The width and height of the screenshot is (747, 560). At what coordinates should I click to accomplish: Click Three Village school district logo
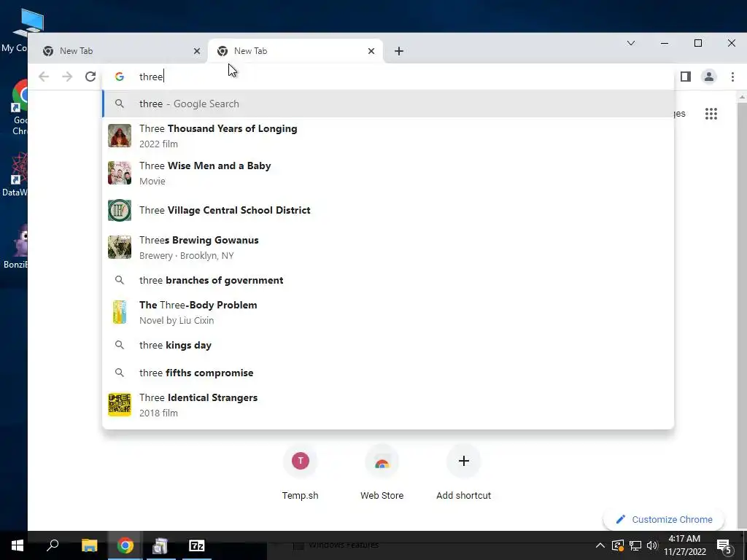120,211
